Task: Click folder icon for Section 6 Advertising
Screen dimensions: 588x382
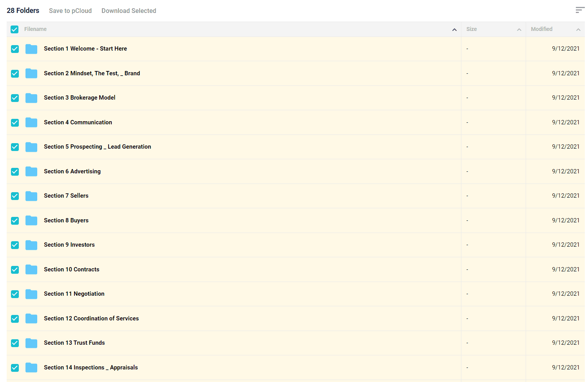Action: 31,171
